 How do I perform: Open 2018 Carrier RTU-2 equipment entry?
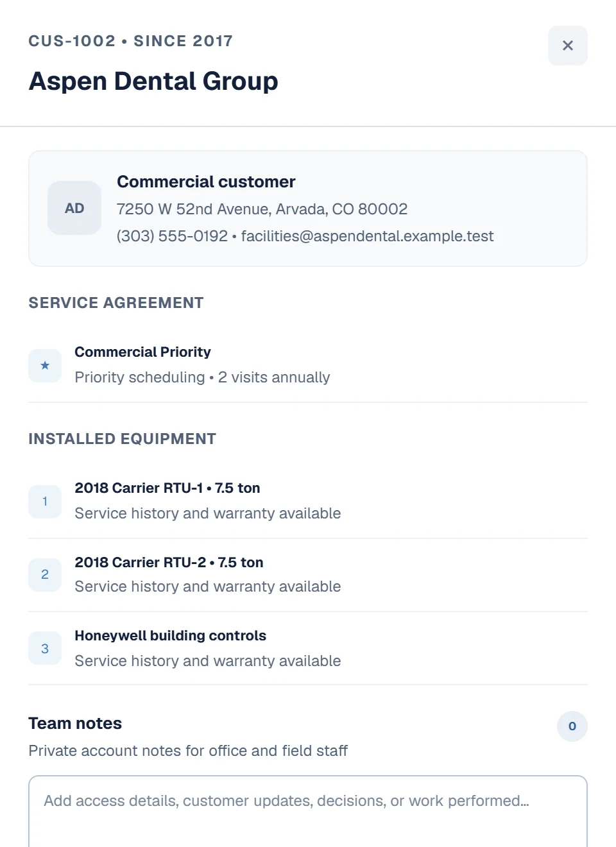pos(308,575)
